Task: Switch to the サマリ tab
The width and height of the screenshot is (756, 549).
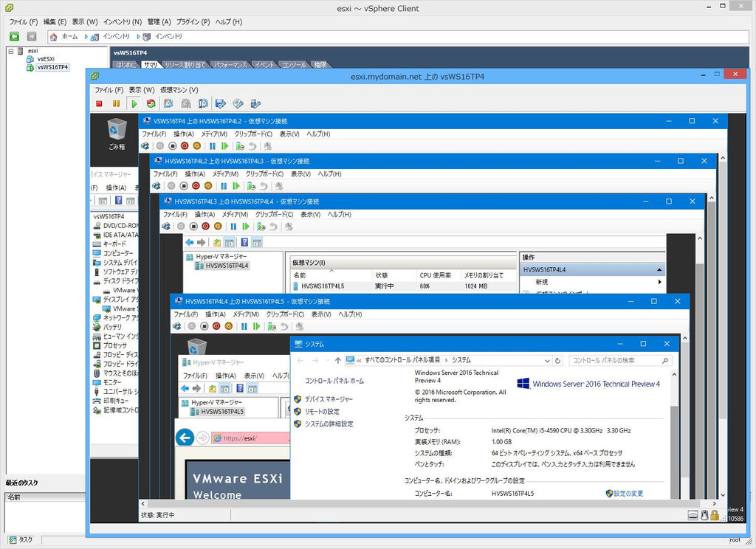Action: pos(151,65)
